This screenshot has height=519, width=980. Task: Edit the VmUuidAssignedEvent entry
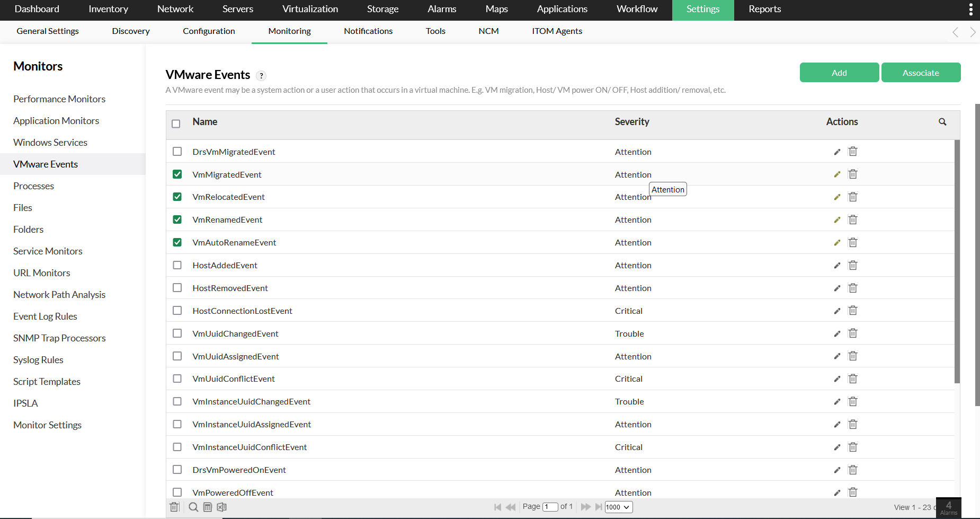[x=837, y=356]
